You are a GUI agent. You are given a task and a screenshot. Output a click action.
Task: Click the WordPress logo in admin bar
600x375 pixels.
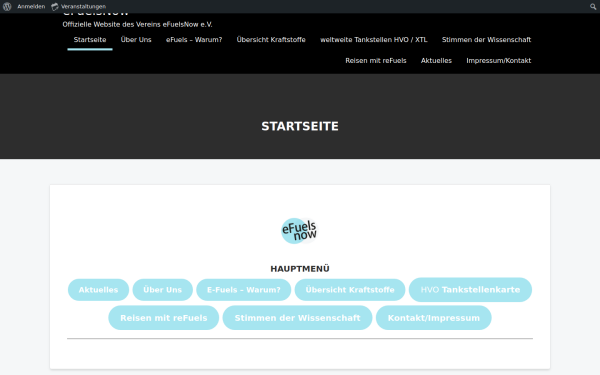pos(7,7)
